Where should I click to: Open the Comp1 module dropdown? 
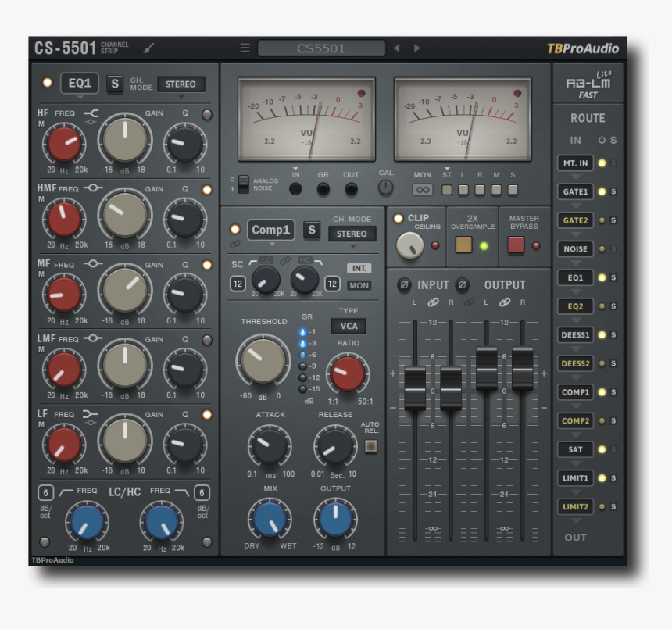271,230
